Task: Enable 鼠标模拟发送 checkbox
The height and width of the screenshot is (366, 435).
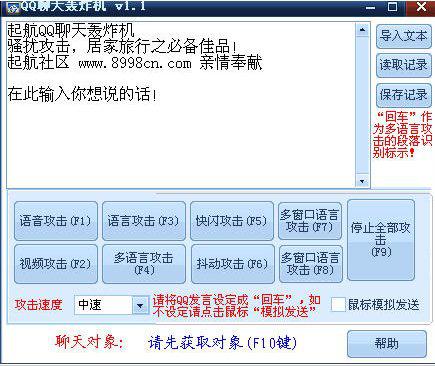Action: (x=338, y=305)
